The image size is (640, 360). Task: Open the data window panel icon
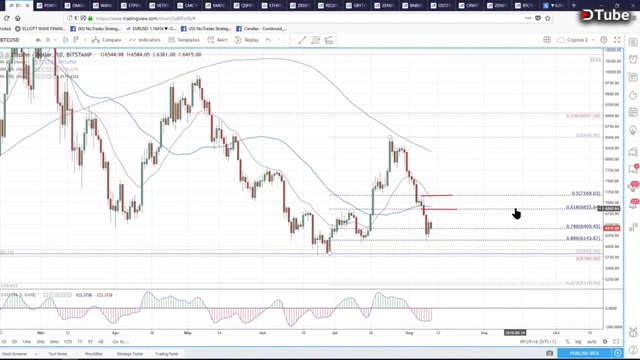[633, 77]
